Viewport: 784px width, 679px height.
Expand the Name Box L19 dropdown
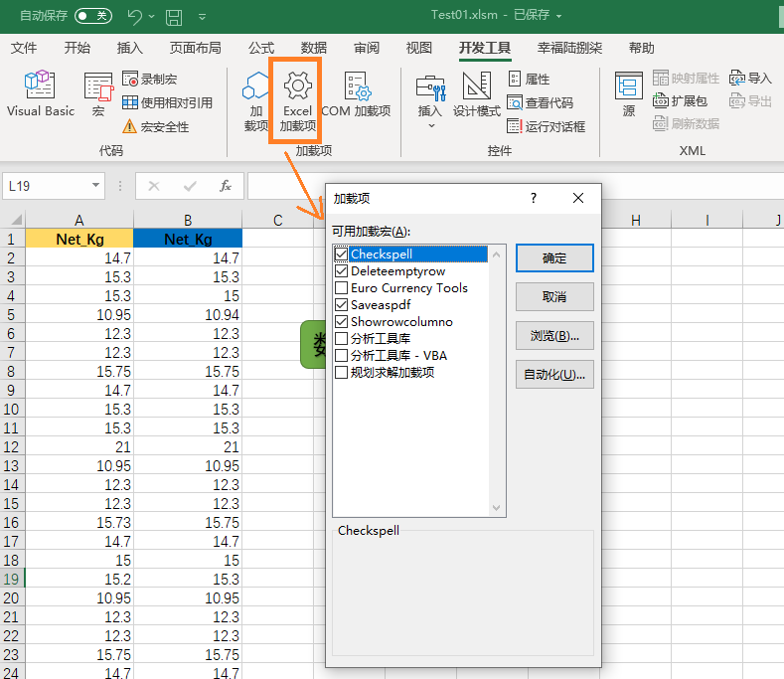point(95,186)
